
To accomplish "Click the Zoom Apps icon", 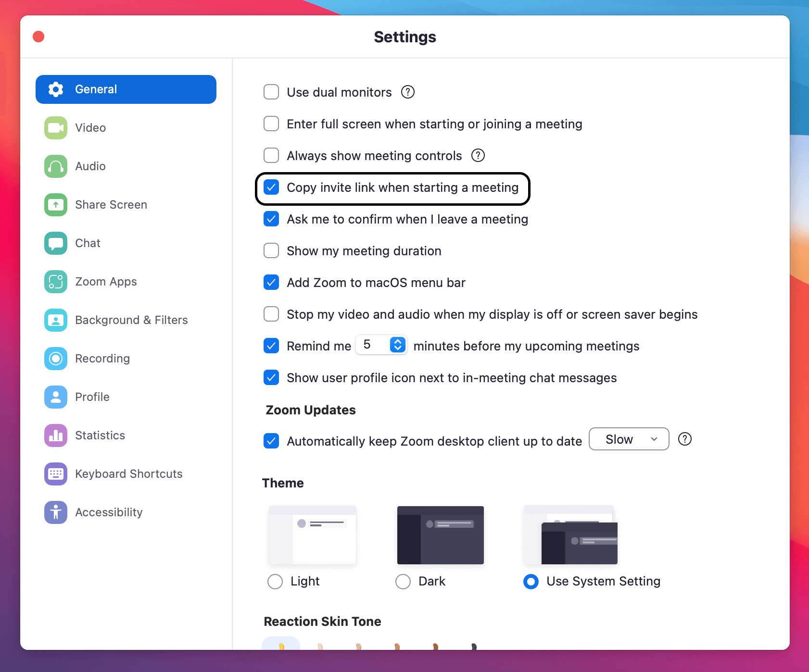I will coord(56,282).
